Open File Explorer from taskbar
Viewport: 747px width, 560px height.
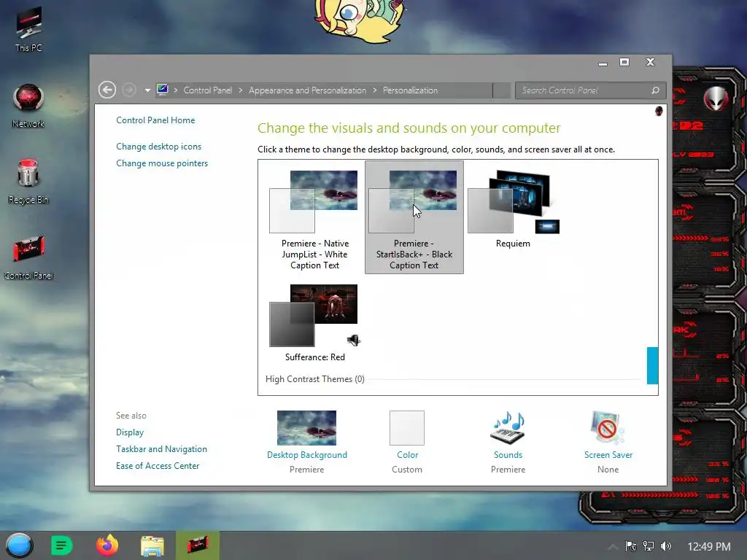[152, 545]
